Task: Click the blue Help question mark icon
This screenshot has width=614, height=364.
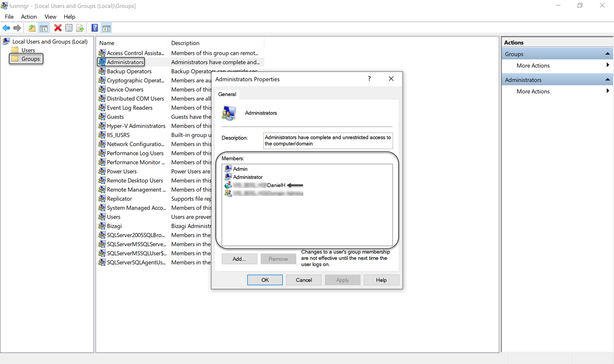Action: [x=95, y=28]
